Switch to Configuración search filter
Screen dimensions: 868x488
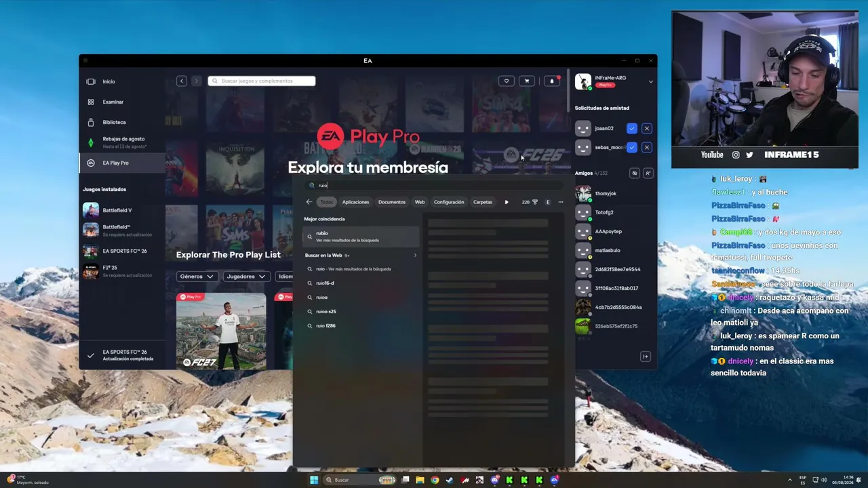pos(449,202)
